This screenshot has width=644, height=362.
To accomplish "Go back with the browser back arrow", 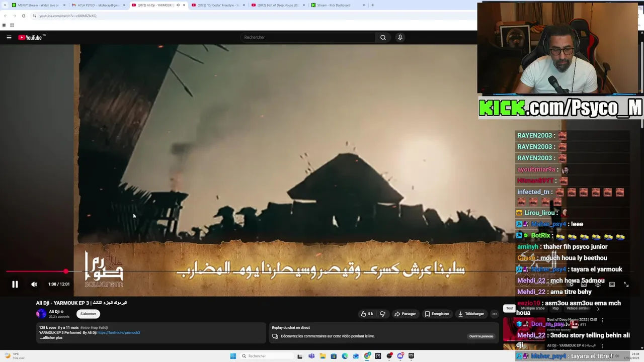I will [5, 16].
